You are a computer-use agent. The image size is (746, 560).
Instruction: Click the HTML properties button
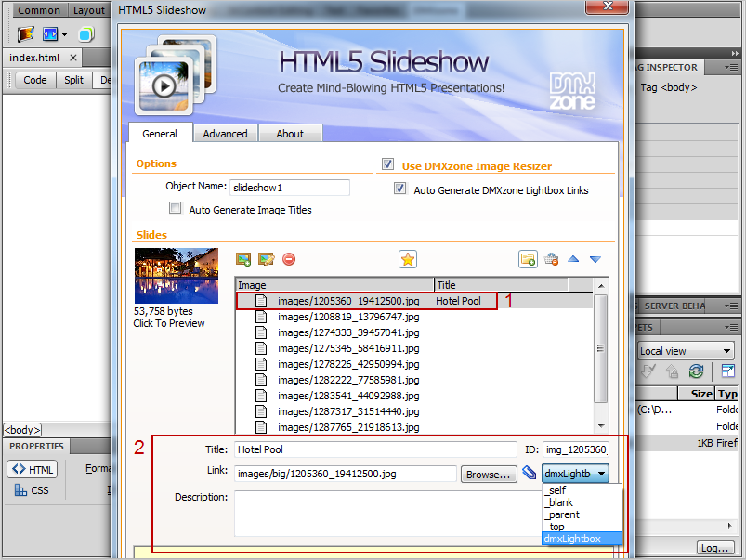pos(33,469)
